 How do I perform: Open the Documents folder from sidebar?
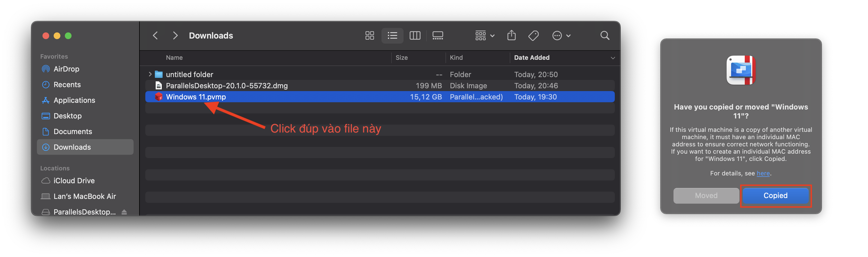click(73, 131)
